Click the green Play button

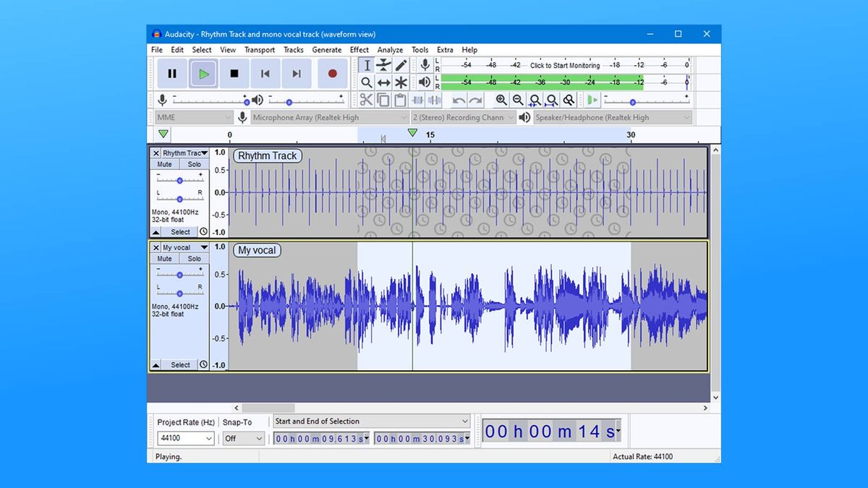tap(203, 73)
